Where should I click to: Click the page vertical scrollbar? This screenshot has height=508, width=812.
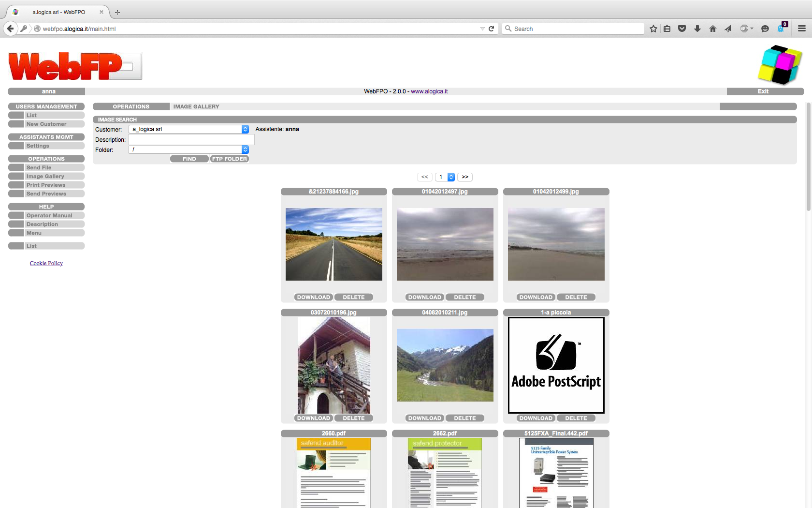809,156
